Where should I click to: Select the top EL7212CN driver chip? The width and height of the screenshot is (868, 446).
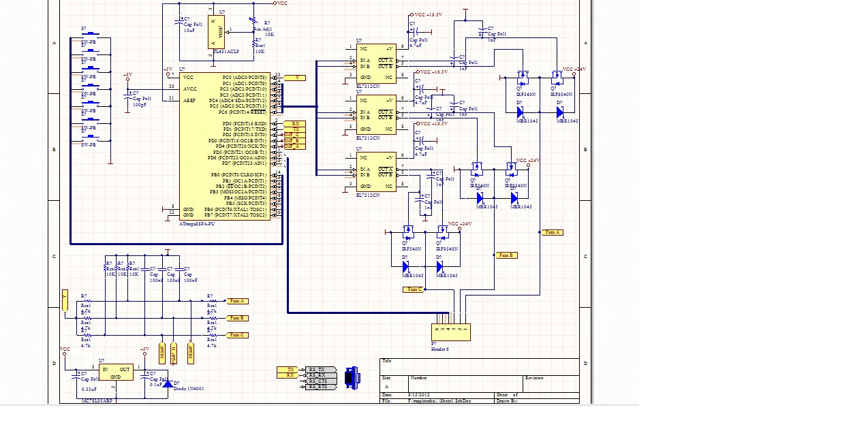pos(375,63)
